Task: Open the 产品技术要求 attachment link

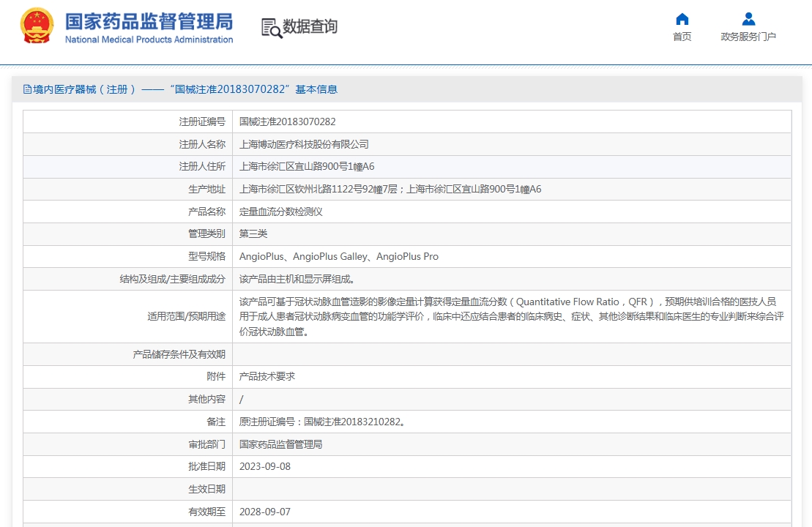Action: click(x=267, y=376)
